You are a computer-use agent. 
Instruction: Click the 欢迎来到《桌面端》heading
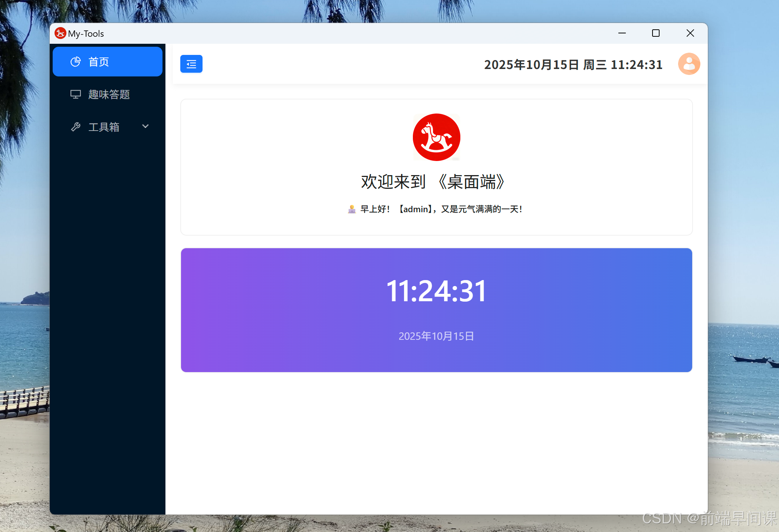[x=433, y=182]
